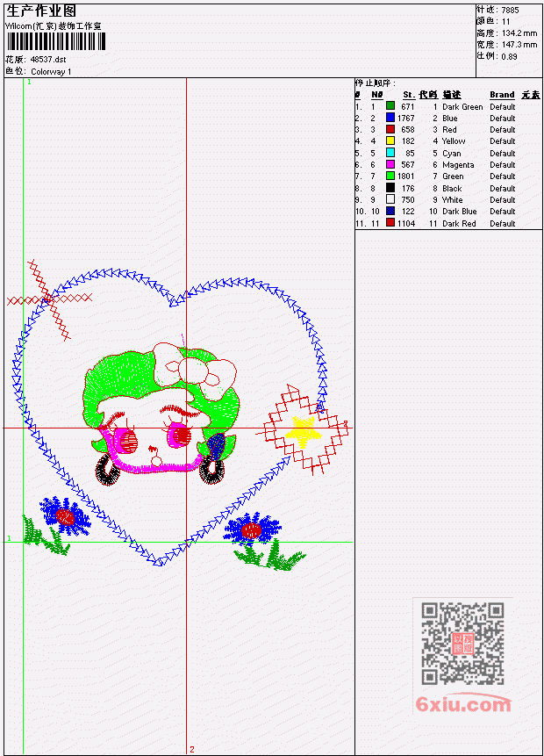Image resolution: width=544 pixels, height=756 pixels.
Task: Select the 'Black' description text
Action: pos(452,189)
